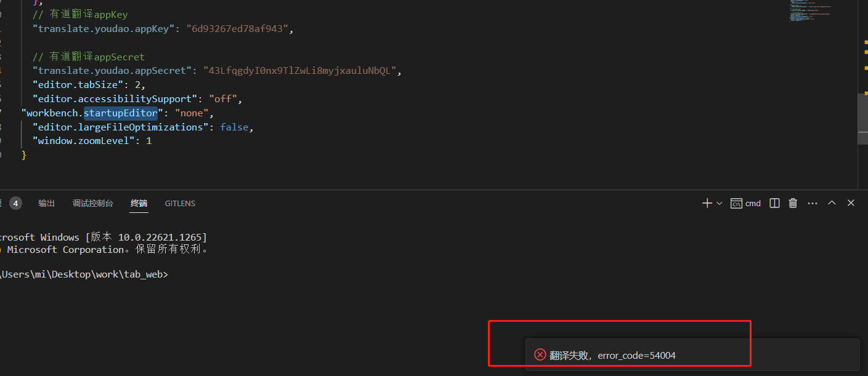The height and width of the screenshot is (376, 868).
Task: Open problems panel via the badge showing 4
Action: click(15, 202)
